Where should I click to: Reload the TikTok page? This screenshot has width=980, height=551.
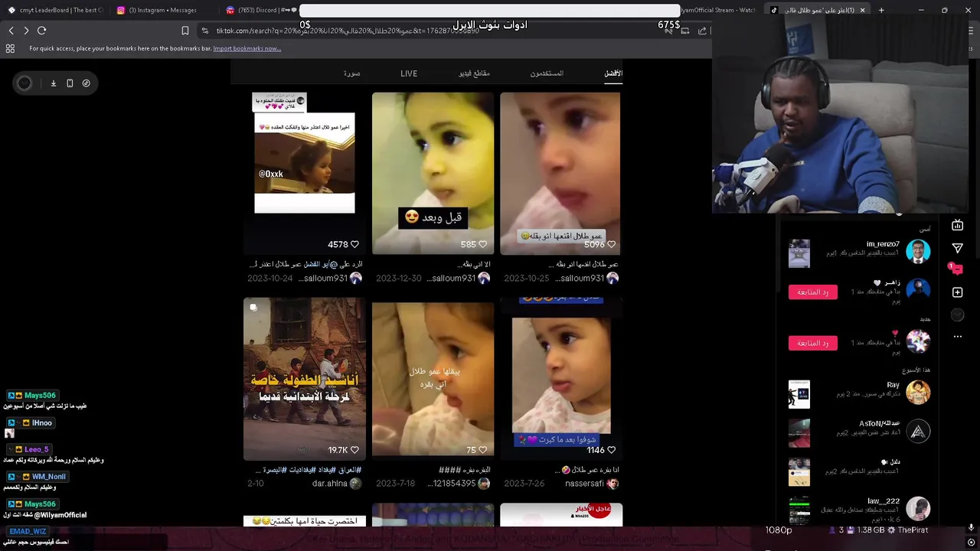(x=42, y=31)
